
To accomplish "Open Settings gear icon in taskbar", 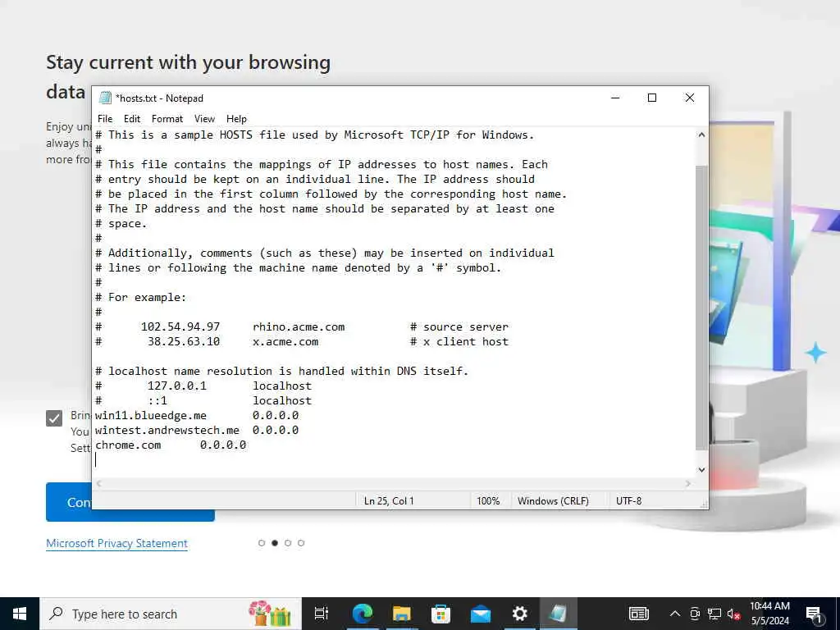I will point(519,614).
